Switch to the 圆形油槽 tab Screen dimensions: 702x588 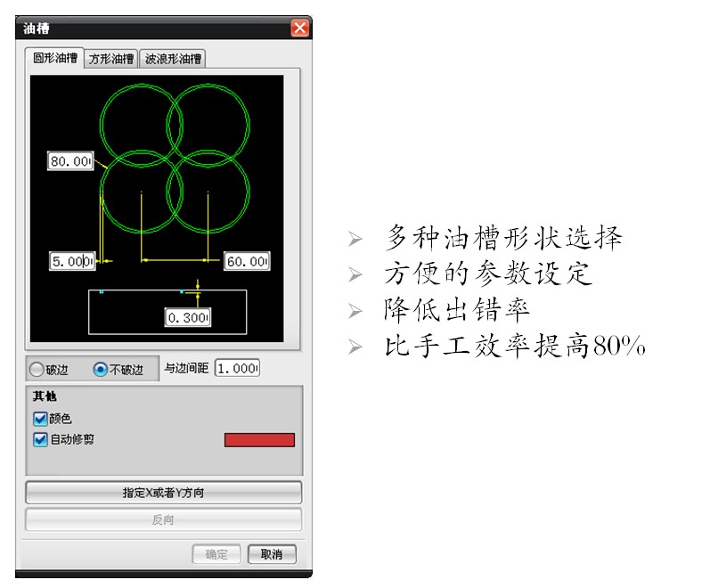pyautogui.click(x=55, y=59)
